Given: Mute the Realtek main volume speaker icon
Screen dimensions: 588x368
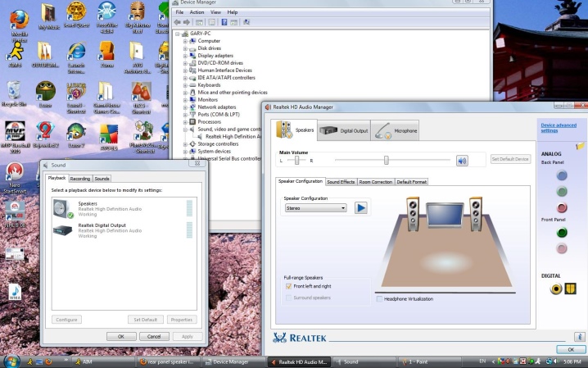Looking at the screenshot, I should (x=462, y=161).
